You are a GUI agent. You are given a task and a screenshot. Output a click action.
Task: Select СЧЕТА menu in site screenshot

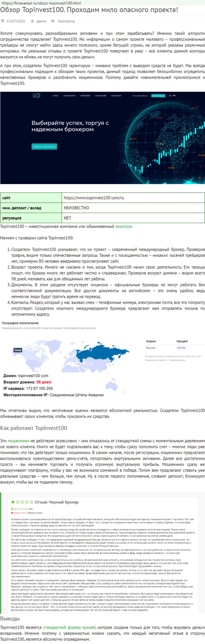pyautogui.click(x=56, y=96)
